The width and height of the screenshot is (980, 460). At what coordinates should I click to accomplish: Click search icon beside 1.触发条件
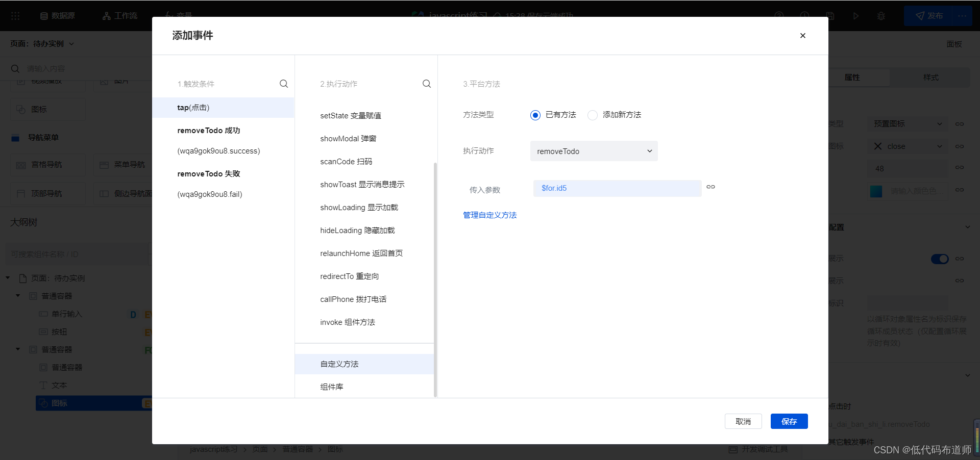click(x=284, y=84)
